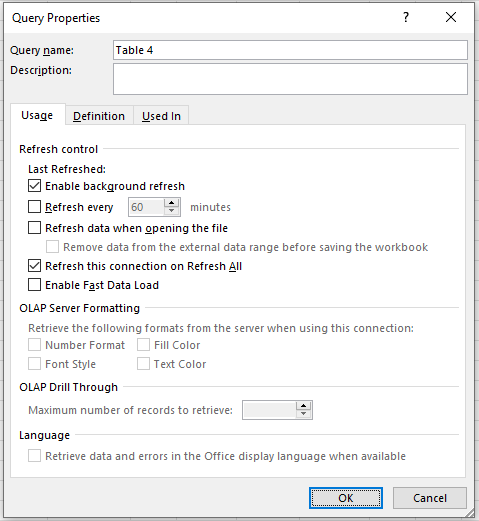Enable the Refresh every checkbox
Viewport: 479px width, 521px height.
34,207
